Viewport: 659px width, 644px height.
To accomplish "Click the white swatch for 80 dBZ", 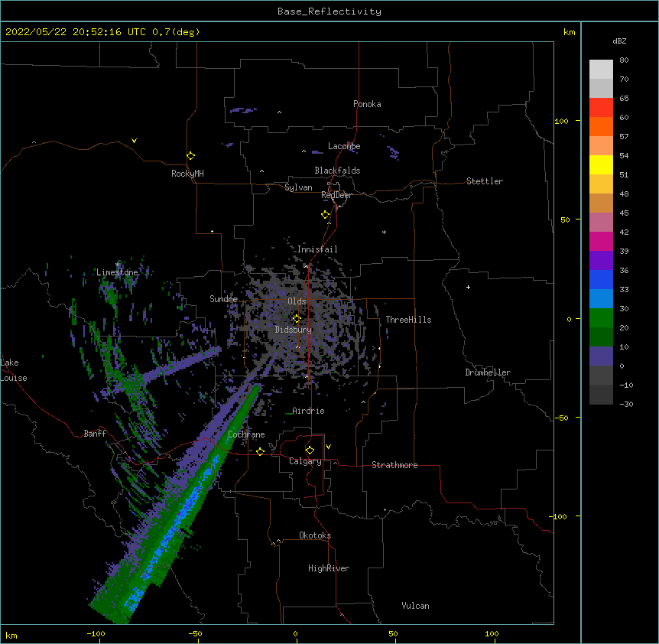I will click(x=601, y=70).
